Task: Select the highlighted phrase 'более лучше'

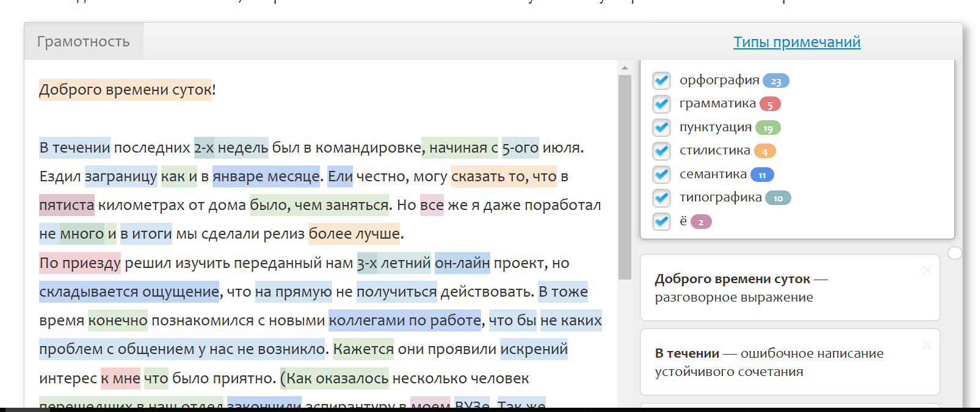Action: [354, 234]
